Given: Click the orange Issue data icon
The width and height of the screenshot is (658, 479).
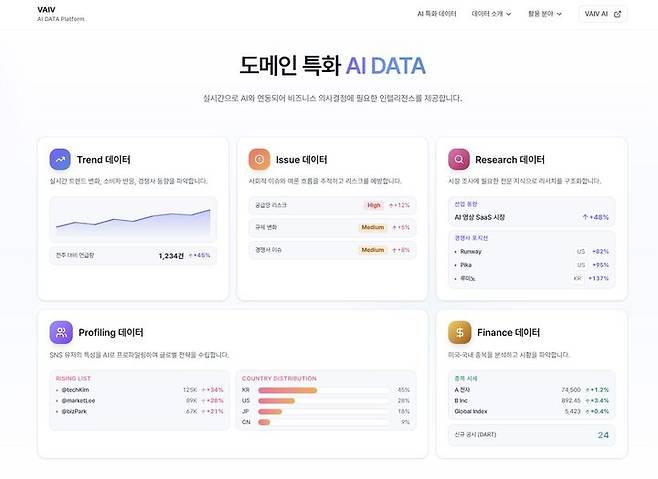Looking at the screenshot, I should (259, 160).
